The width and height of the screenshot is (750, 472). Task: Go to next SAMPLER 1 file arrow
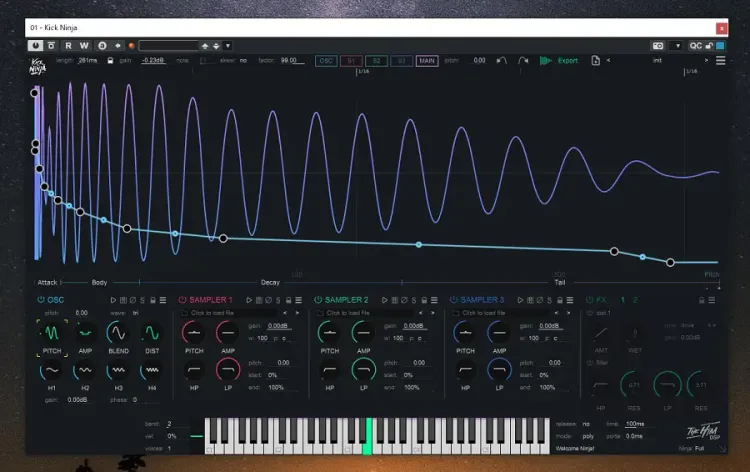pos(297,313)
